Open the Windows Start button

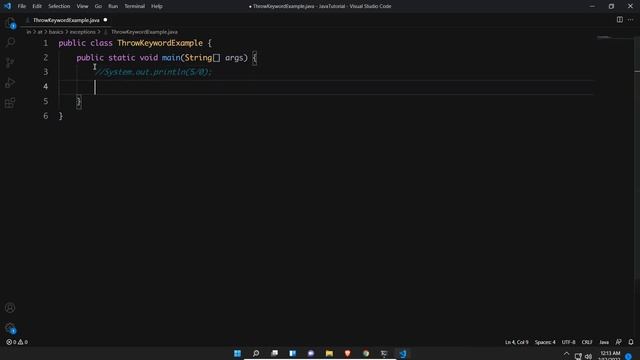[x=237, y=353]
